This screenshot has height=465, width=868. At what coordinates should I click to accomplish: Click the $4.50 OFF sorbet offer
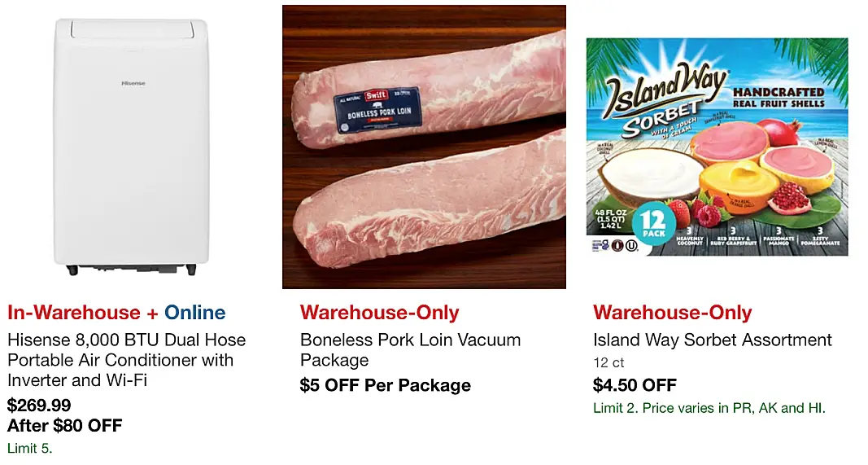click(635, 385)
